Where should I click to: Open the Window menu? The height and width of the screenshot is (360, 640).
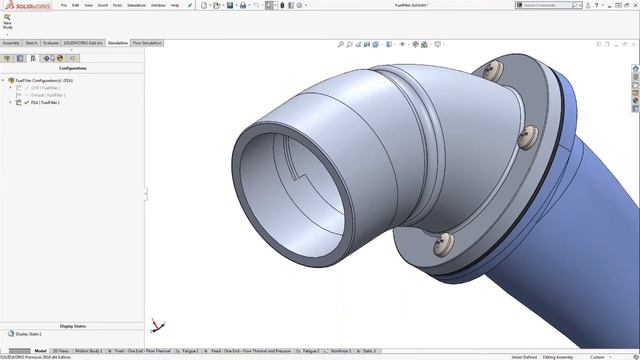pos(158,5)
